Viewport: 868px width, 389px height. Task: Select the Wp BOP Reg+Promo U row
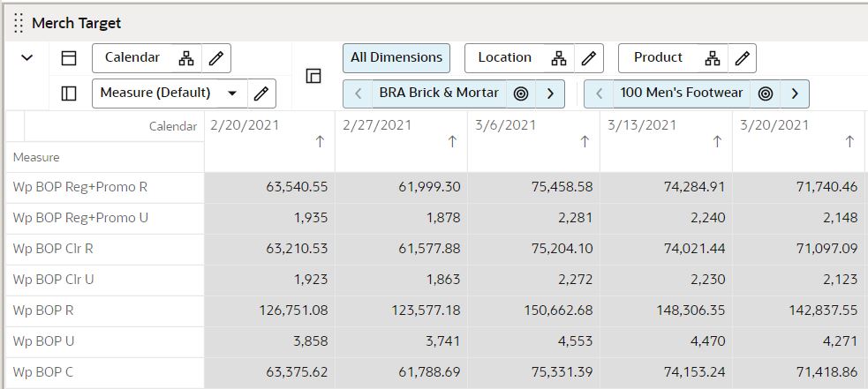(x=105, y=218)
